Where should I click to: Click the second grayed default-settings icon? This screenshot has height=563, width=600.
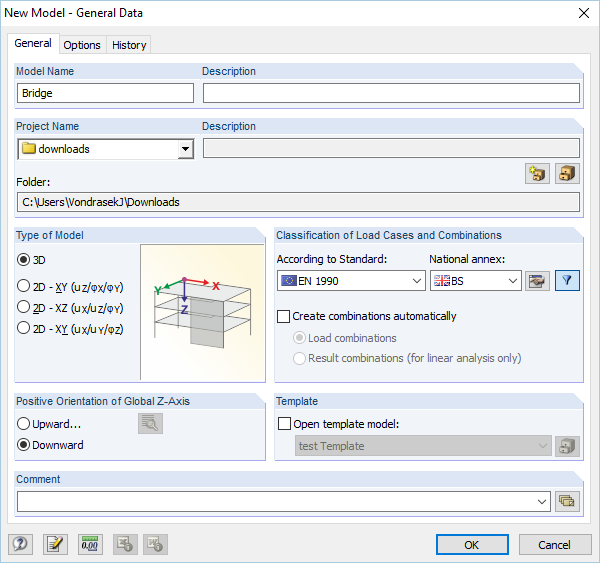click(156, 544)
